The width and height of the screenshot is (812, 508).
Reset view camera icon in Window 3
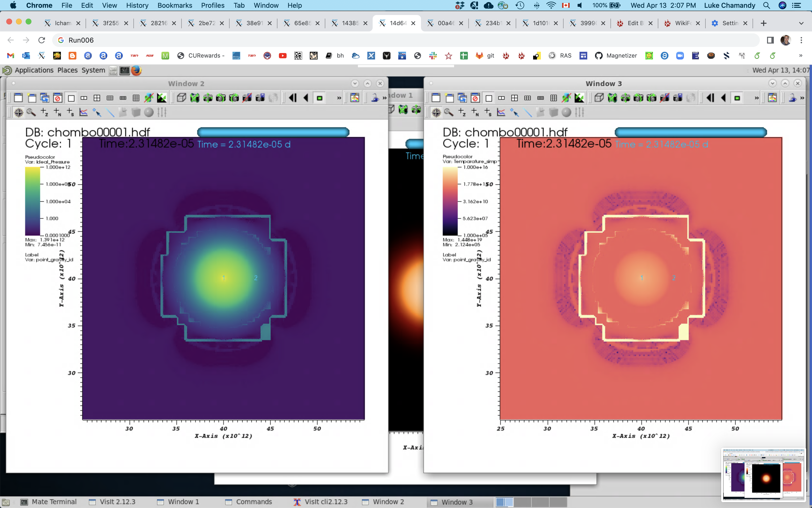612,98
